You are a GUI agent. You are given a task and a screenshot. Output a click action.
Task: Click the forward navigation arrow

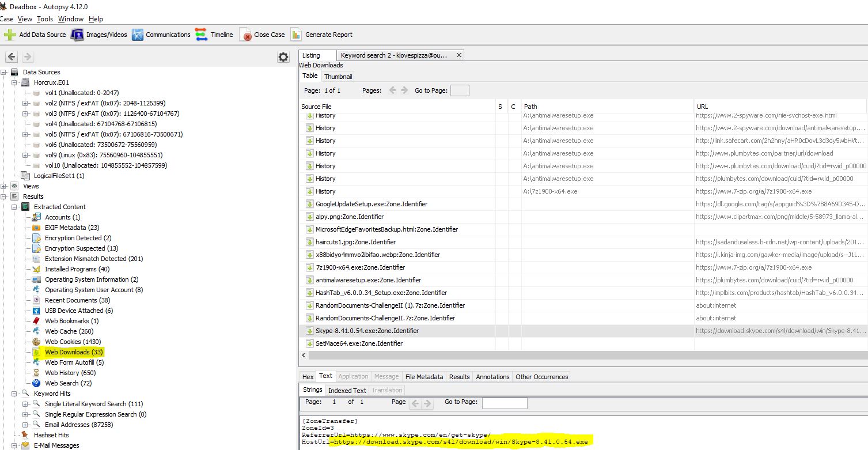pyautogui.click(x=27, y=56)
